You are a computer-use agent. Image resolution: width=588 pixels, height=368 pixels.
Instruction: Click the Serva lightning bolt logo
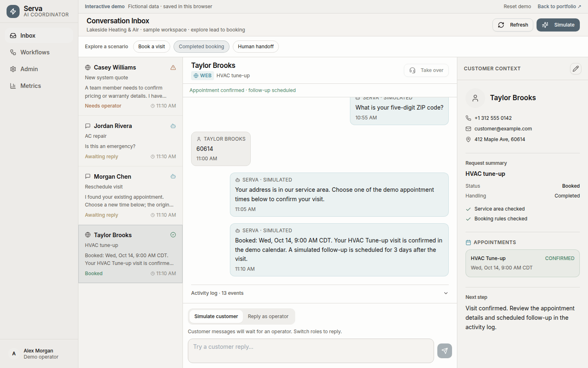pos(13,11)
